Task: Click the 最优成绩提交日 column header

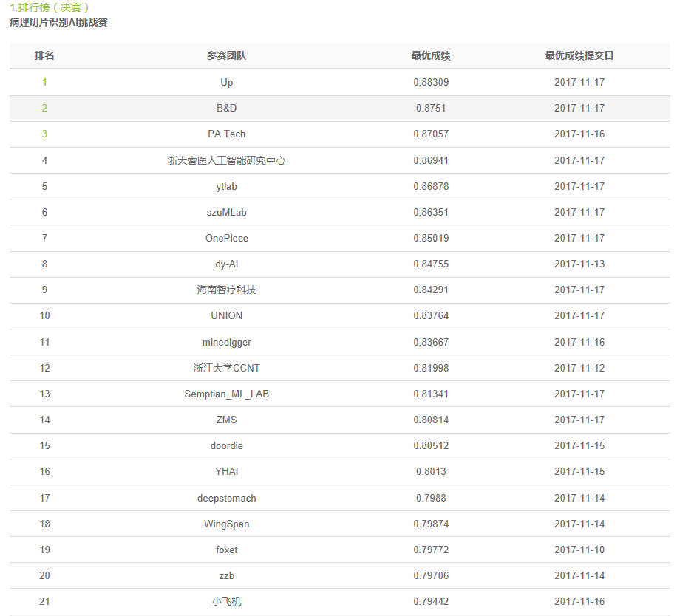Action: click(x=579, y=56)
